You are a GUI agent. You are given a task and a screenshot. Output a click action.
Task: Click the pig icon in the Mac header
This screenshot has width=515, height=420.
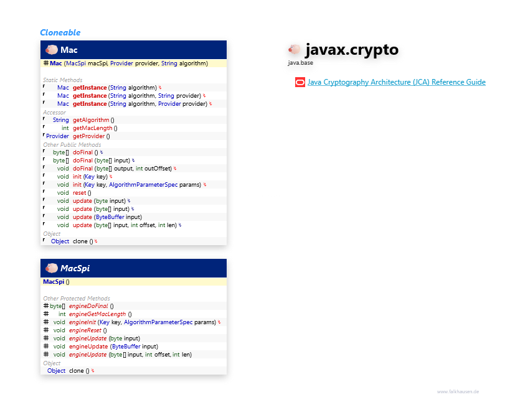[52, 50]
